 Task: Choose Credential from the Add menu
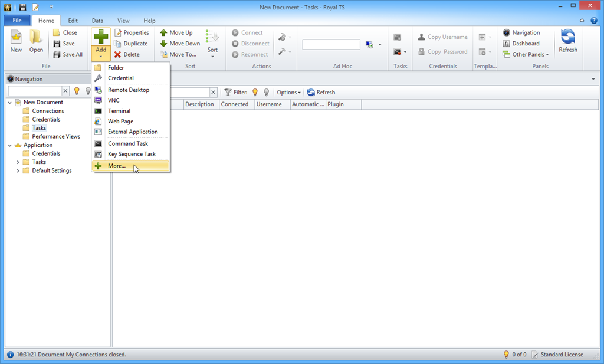(x=130, y=78)
